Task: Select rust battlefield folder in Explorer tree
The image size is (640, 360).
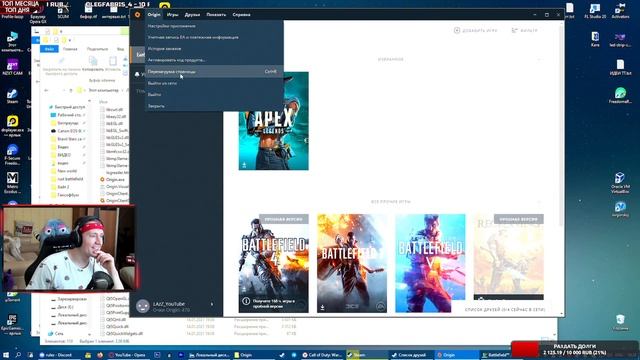Action: [67, 179]
